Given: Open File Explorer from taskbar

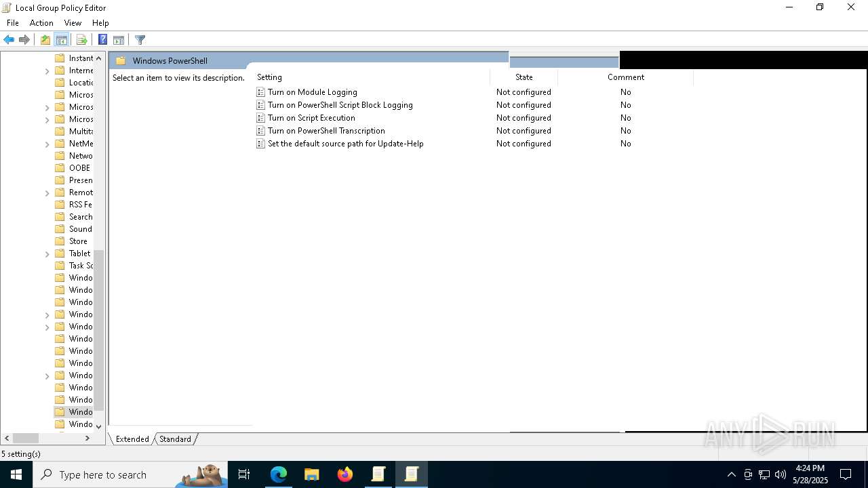Looking at the screenshot, I should 311,474.
